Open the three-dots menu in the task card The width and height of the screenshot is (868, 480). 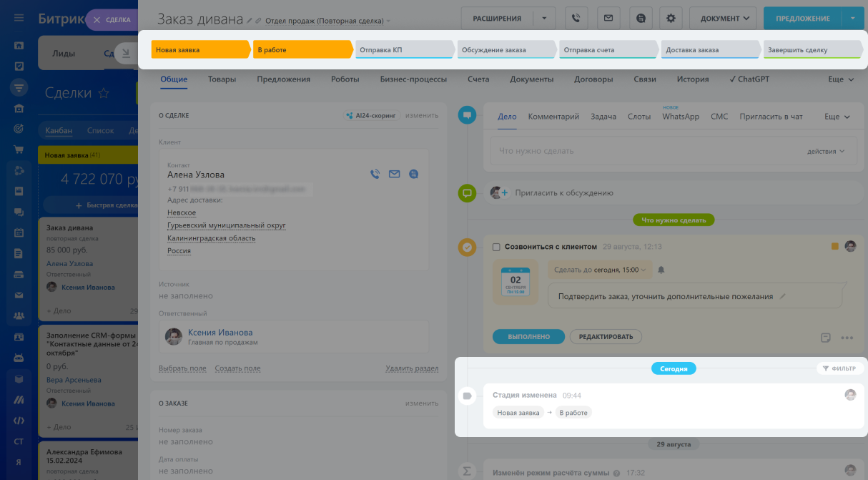coord(847,338)
